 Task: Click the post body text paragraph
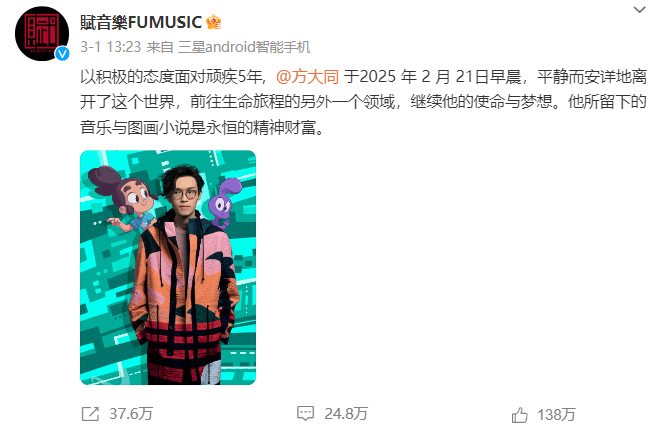point(363,102)
